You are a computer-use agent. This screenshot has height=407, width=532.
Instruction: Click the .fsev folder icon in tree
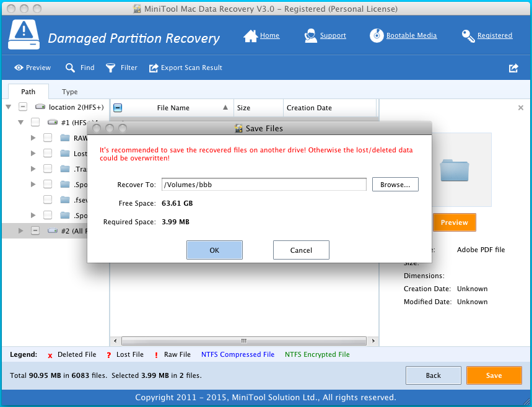click(65, 199)
